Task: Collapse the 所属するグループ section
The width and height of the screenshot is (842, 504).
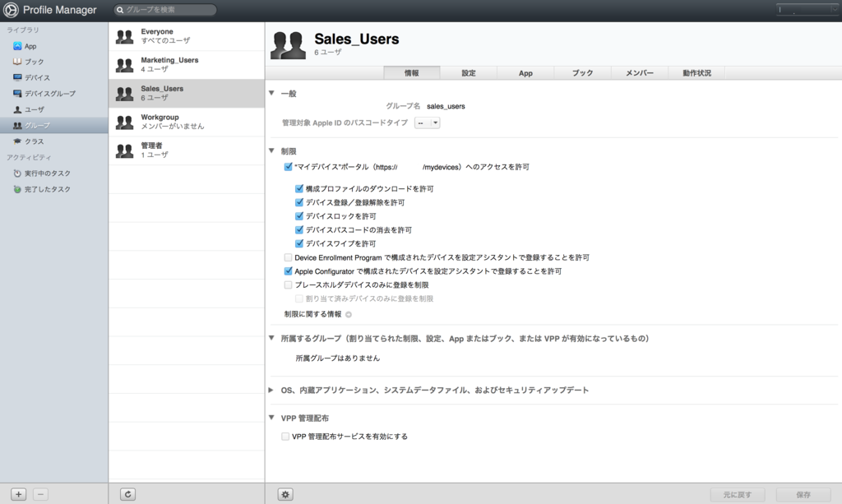Action: tap(271, 338)
